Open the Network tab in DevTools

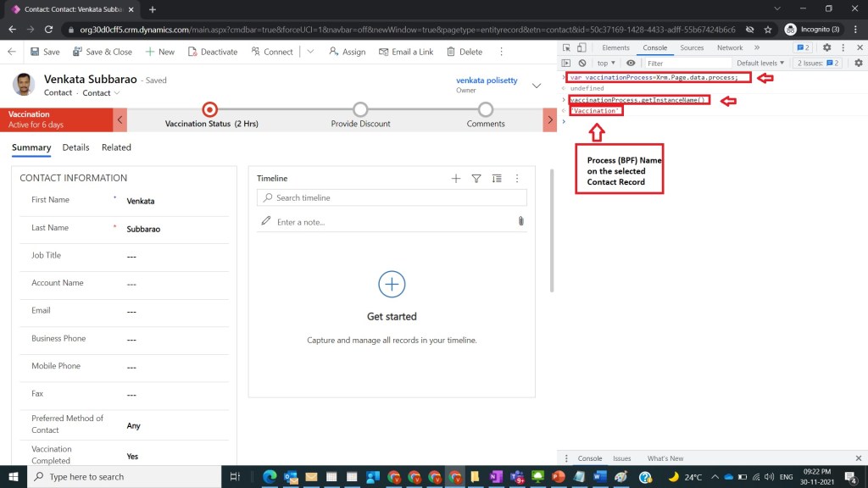click(x=729, y=48)
